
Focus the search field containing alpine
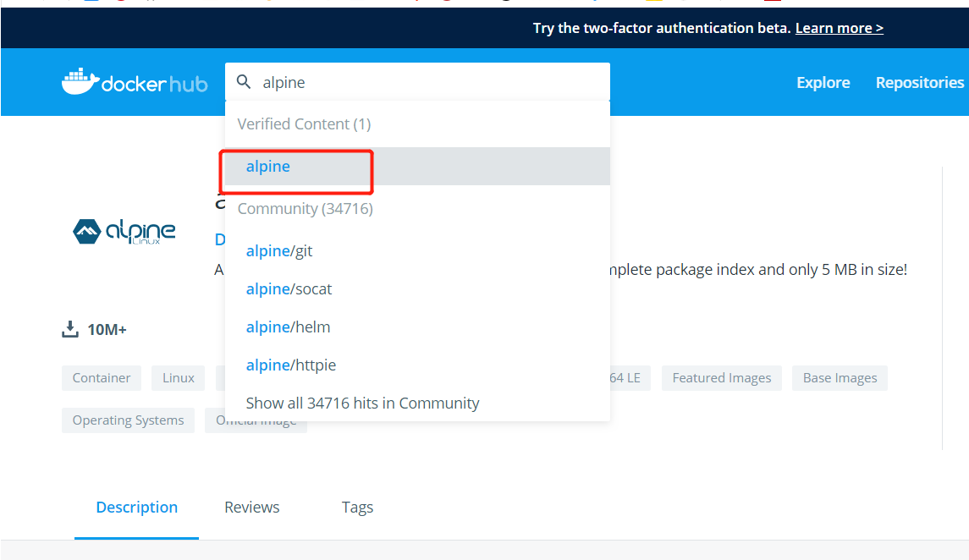[x=432, y=82]
